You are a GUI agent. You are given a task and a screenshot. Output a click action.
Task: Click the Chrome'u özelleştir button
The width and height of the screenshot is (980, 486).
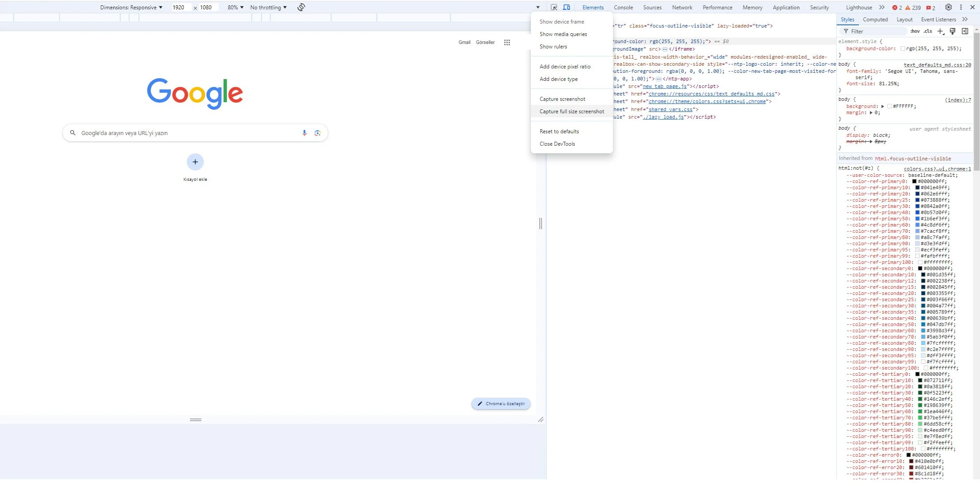pyautogui.click(x=501, y=404)
